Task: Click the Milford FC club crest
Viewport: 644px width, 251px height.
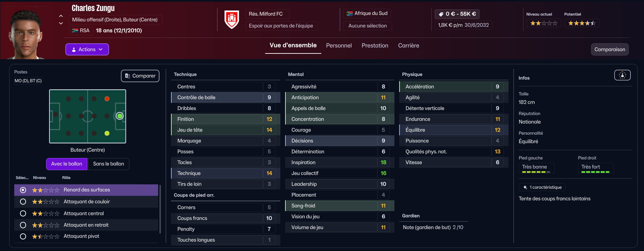Action: [x=232, y=20]
